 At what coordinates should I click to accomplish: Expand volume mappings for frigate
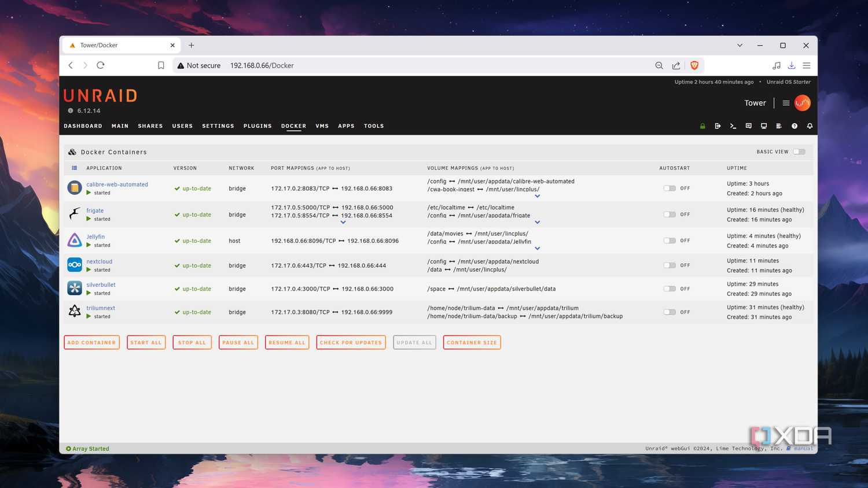pyautogui.click(x=538, y=222)
